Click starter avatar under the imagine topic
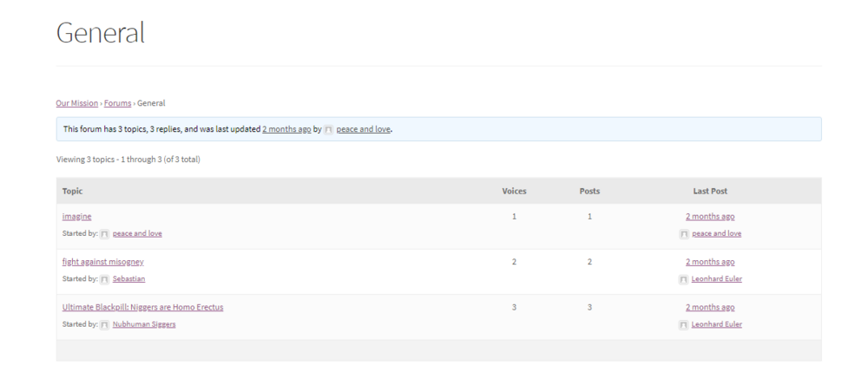The width and height of the screenshot is (868, 372). point(105,234)
